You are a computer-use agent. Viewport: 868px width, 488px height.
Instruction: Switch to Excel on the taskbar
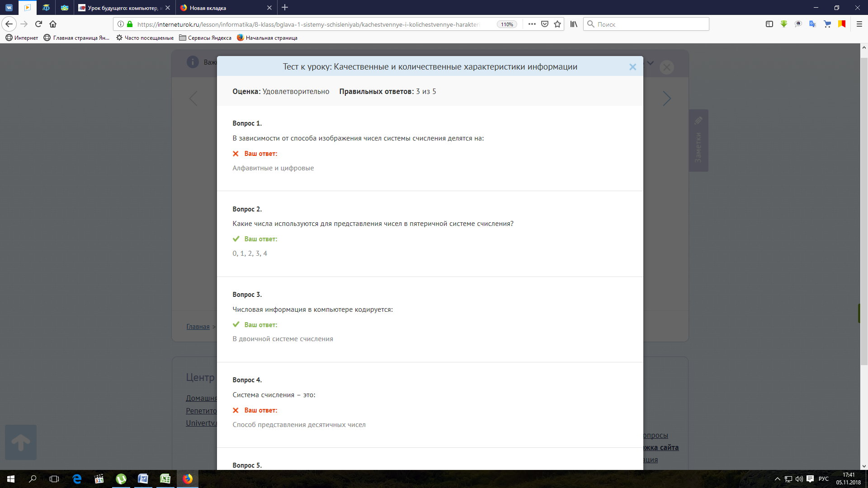point(165,479)
